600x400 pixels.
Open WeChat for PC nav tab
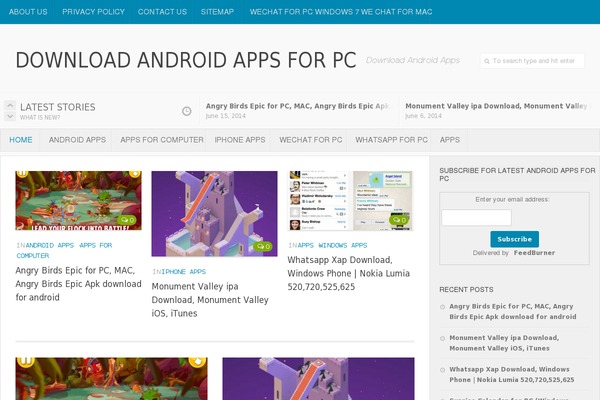[x=311, y=140]
